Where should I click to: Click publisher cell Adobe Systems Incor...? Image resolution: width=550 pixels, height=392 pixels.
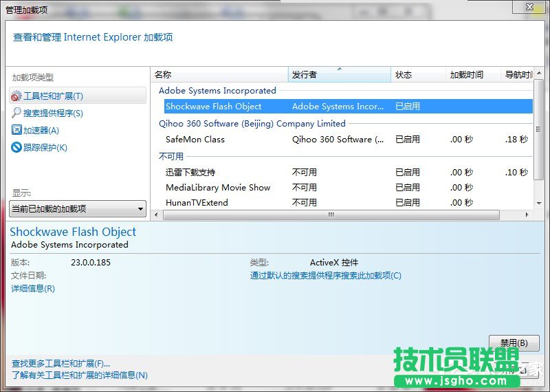click(x=338, y=107)
